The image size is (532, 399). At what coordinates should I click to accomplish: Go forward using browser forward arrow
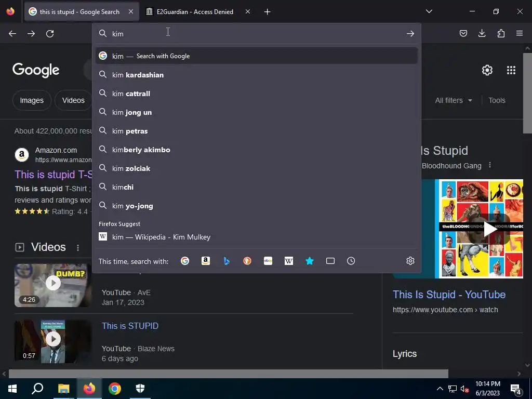[31, 34]
